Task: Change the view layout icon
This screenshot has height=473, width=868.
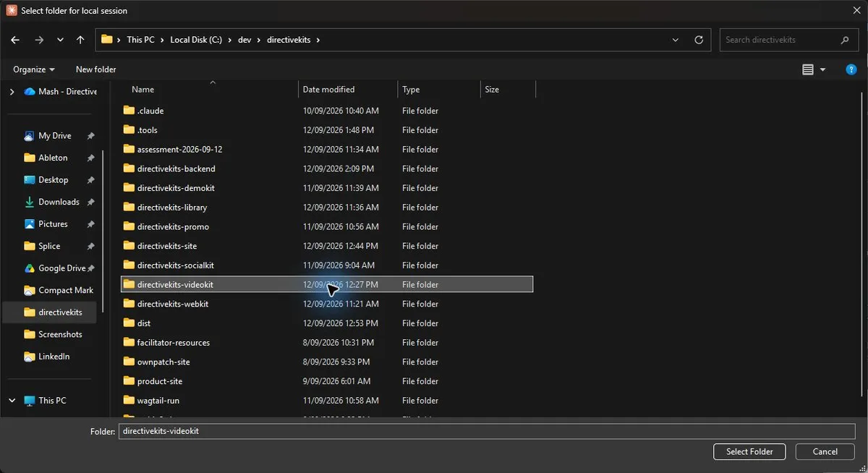Action: [x=808, y=69]
